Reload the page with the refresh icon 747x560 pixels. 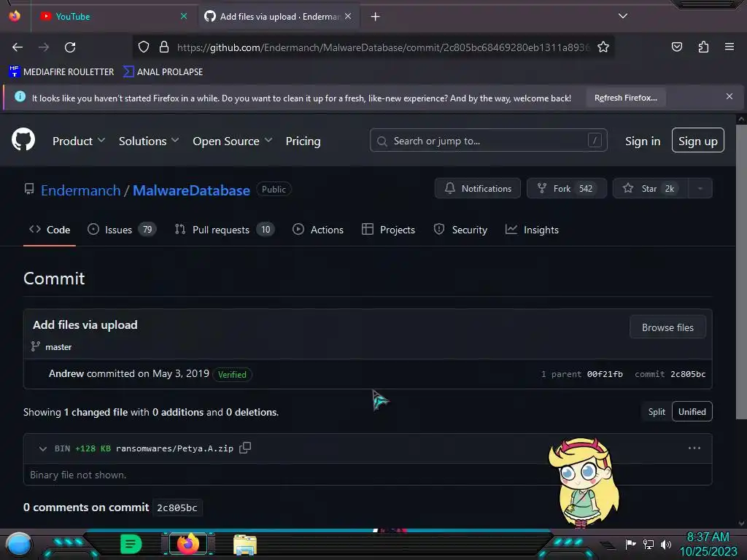tap(70, 47)
